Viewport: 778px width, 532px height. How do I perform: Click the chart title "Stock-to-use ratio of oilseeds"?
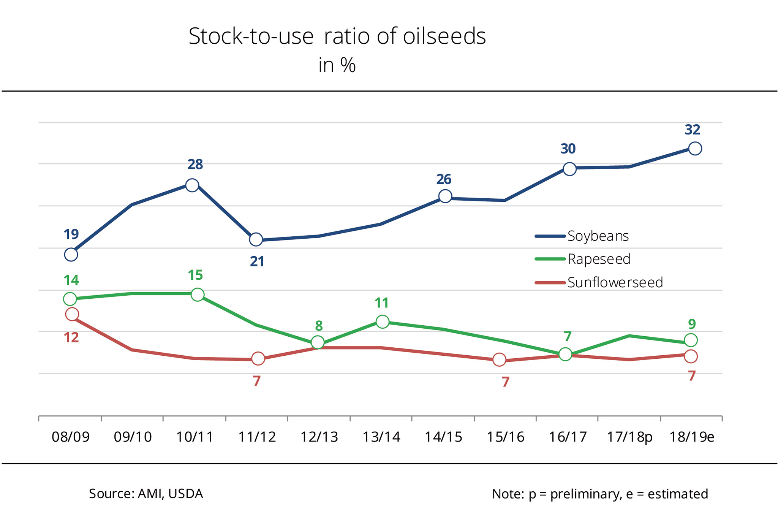(337, 36)
